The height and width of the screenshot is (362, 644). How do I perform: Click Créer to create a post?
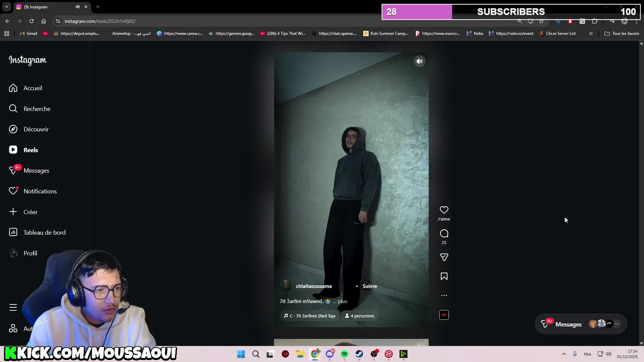(23, 212)
